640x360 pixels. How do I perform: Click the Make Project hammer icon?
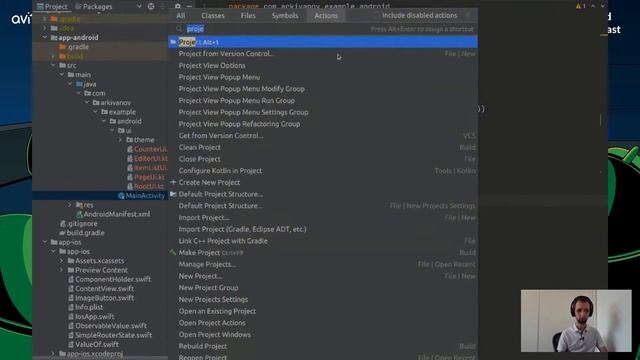click(173, 252)
